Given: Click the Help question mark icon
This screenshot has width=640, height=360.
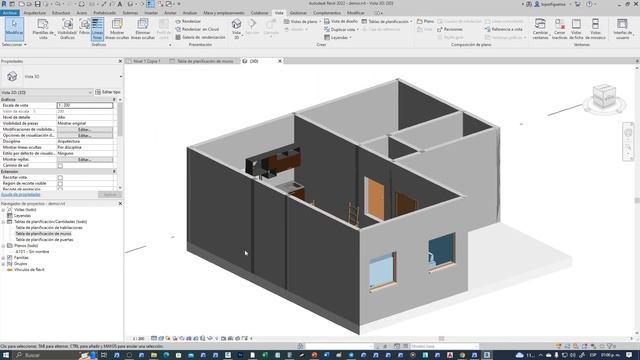Looking at the screenshot, I should coord(589,4).
